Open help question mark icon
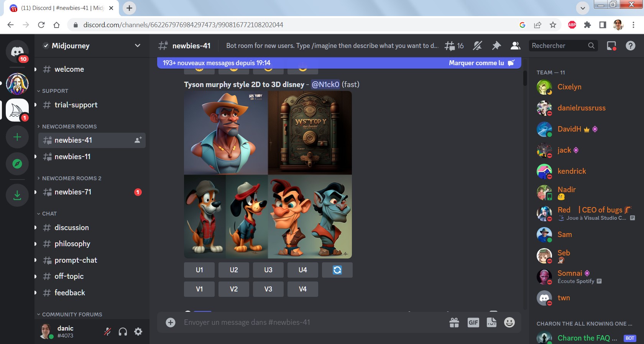Screen dimensions: 644x344 point(631,46)
